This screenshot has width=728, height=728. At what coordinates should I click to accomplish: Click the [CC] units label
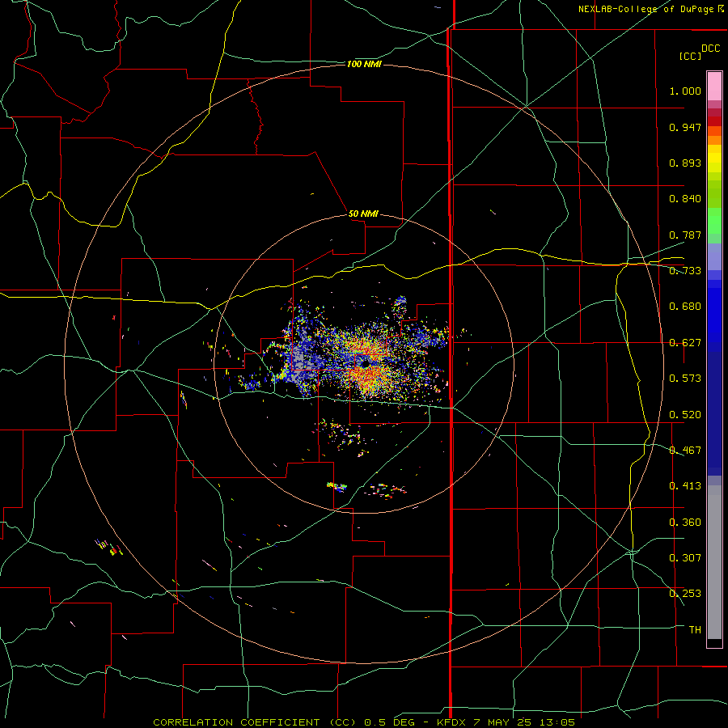point(690,56)
